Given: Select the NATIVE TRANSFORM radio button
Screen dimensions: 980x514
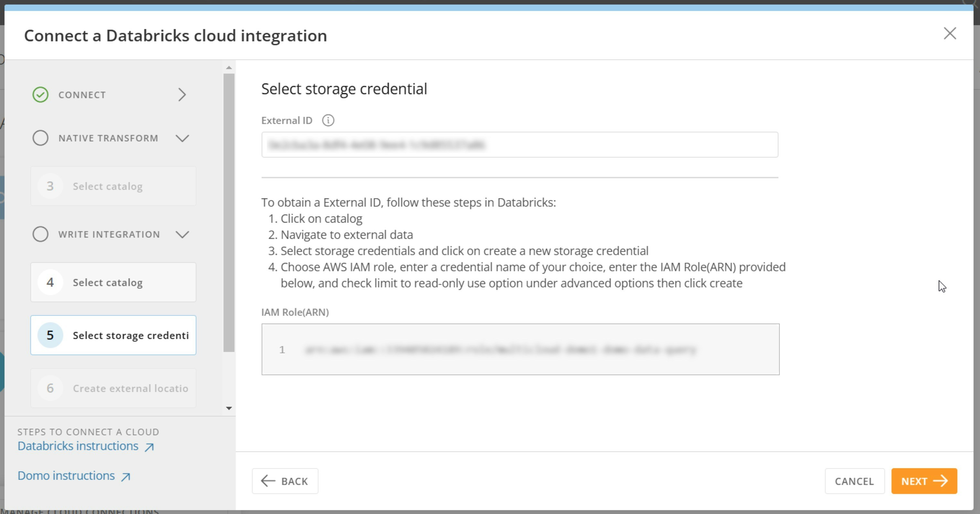Looking at the screenshot, I should pyautogui.click(x=40, y=138).
